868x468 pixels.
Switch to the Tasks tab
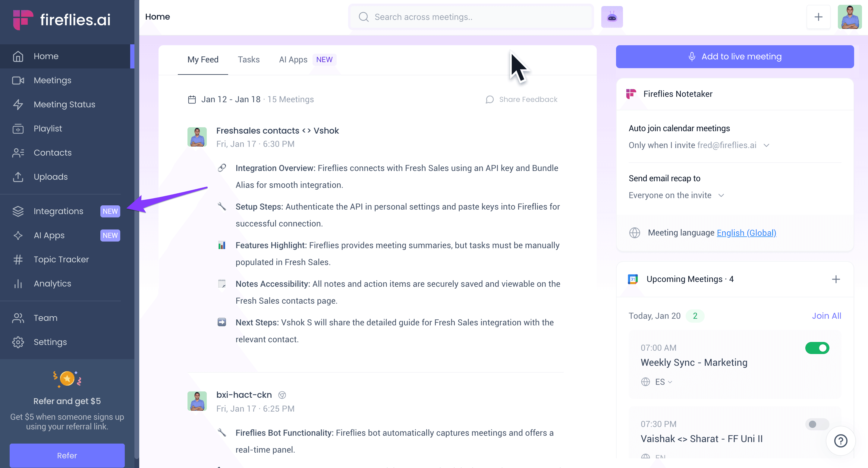tap(249, 60)
